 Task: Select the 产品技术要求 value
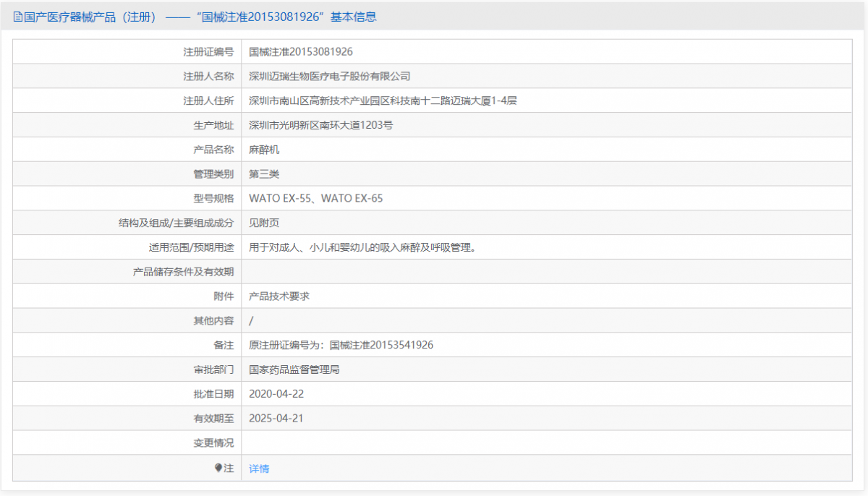tap(279, 296)
